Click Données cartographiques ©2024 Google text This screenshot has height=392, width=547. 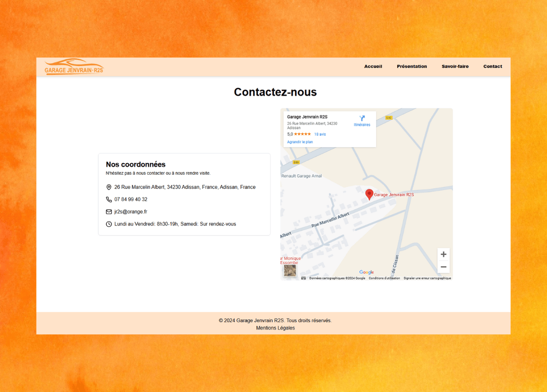337,278
